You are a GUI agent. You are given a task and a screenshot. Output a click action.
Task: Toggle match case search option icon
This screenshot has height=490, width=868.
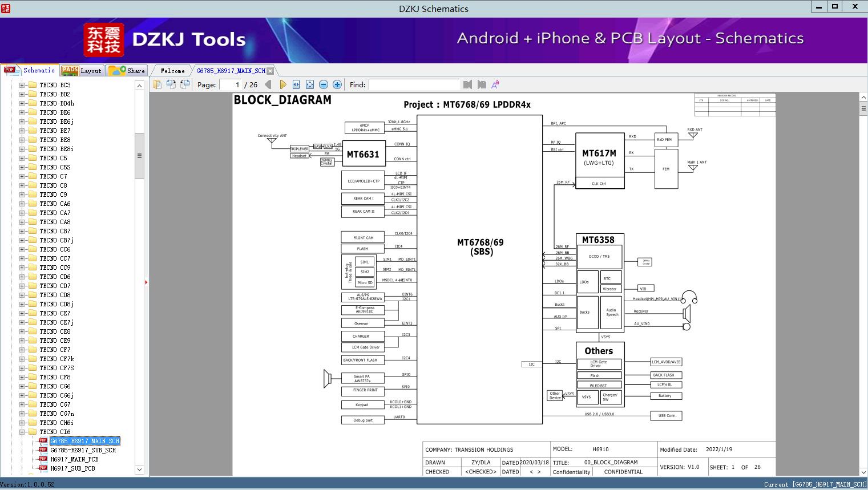495,84
